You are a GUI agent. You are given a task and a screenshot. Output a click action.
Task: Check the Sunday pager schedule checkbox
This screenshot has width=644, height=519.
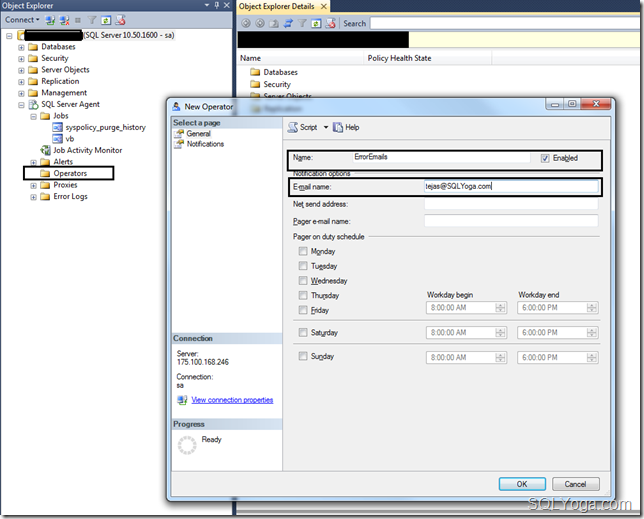303,356
